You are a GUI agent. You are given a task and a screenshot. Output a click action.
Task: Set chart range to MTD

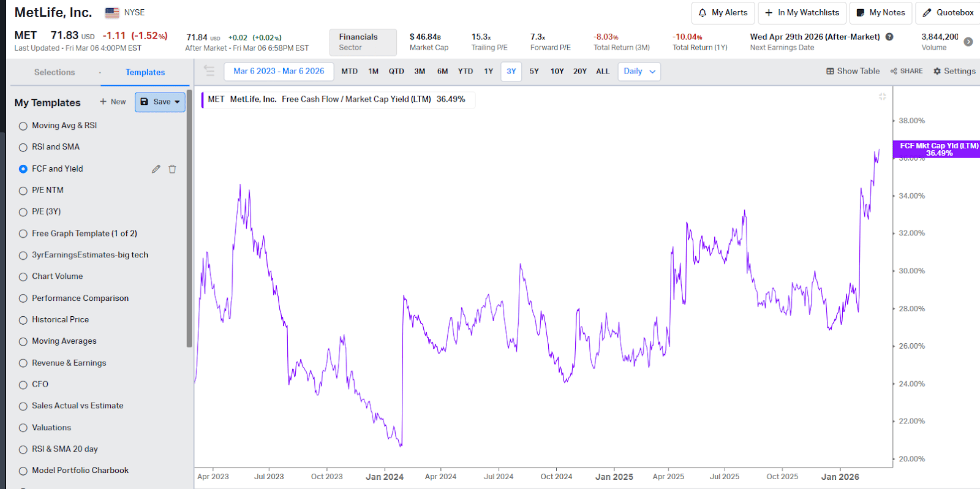click(x=350, y=72)
